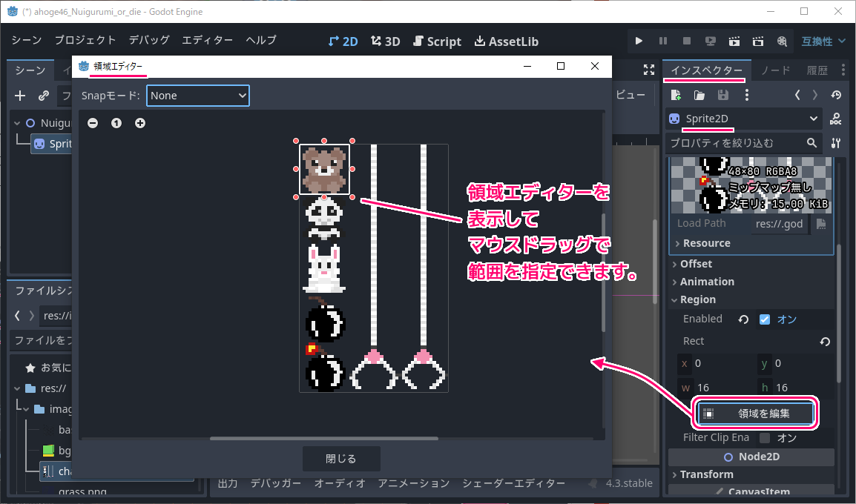Enable the Filter Clip checkbox

(x=765, y=438)
